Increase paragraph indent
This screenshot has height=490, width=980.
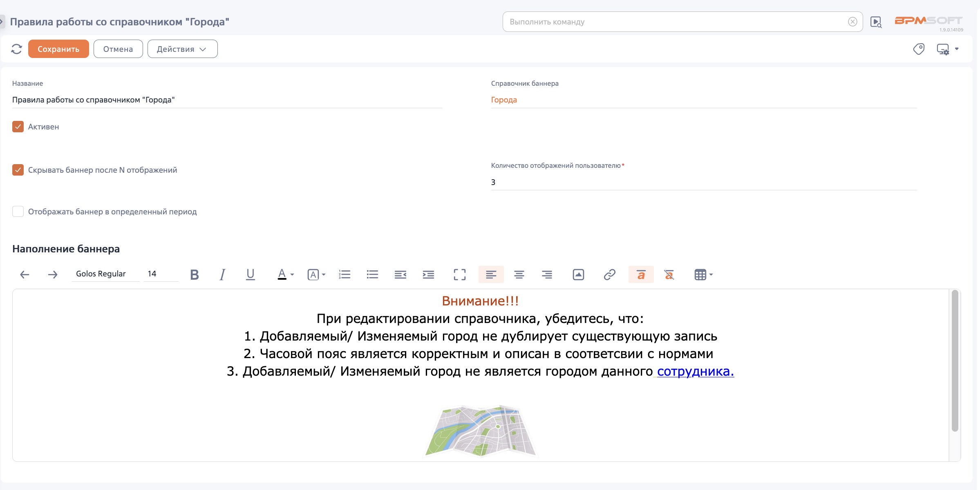point(428,274)
